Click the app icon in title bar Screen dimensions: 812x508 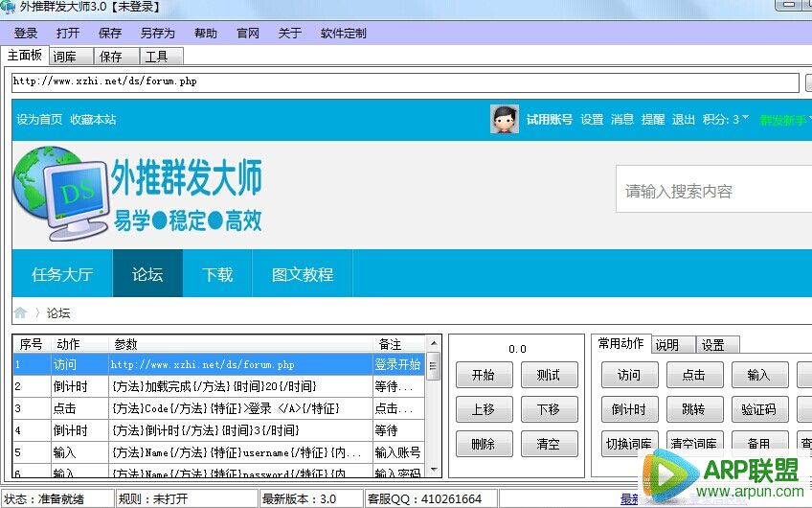(x=8, y=7)
